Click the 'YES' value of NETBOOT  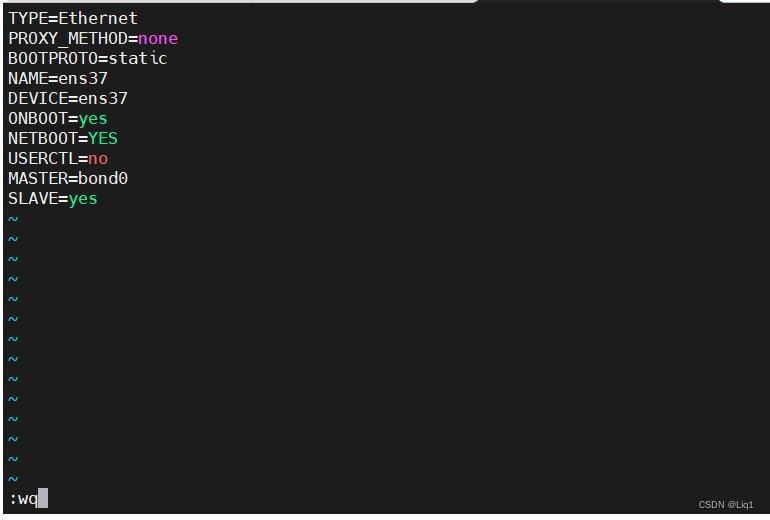(103, 138)
